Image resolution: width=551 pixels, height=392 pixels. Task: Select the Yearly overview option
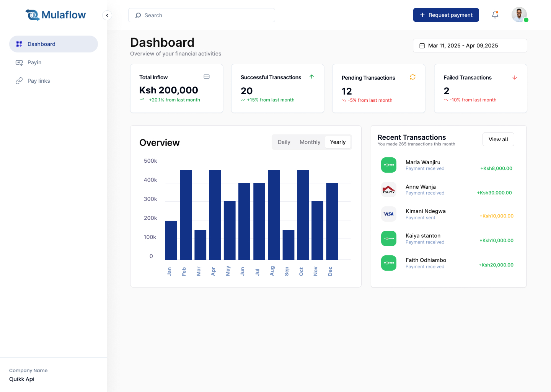[338, 142]
